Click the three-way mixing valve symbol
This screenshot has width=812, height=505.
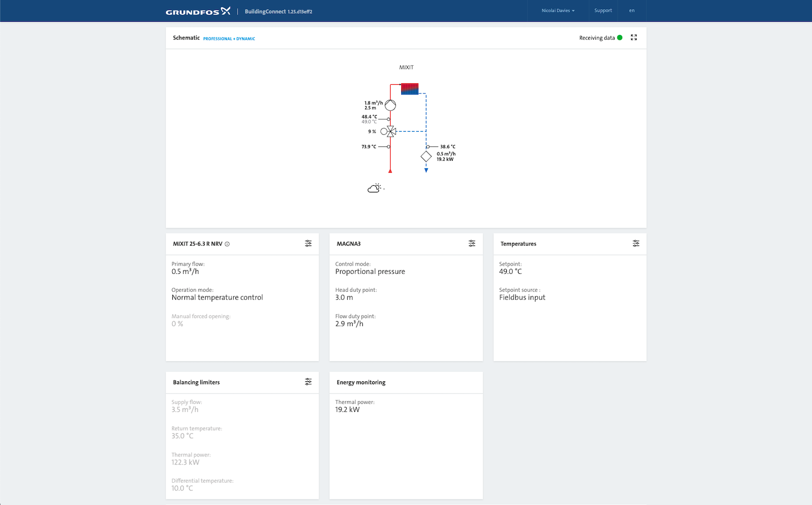(390, 131)
